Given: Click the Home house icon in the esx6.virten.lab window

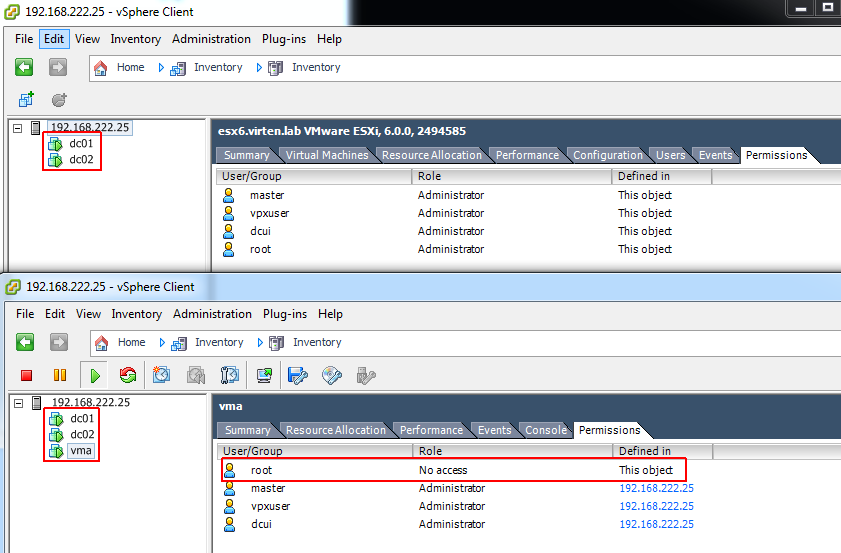Looking at the screenshot, I should tap(100, 68).
